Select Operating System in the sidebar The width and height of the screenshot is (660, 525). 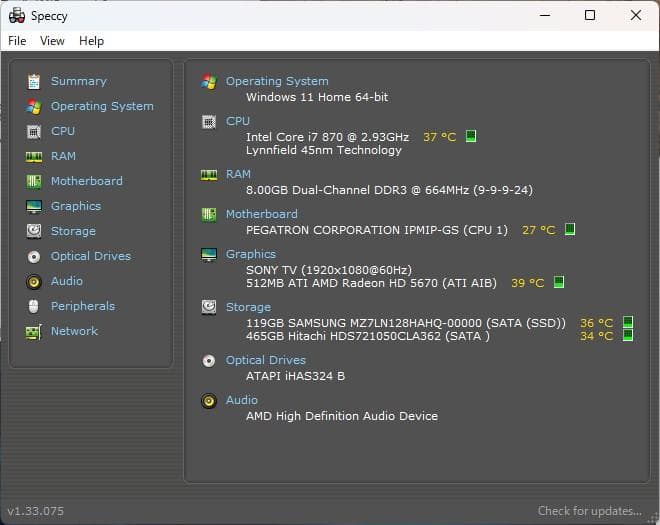[102, 106]
